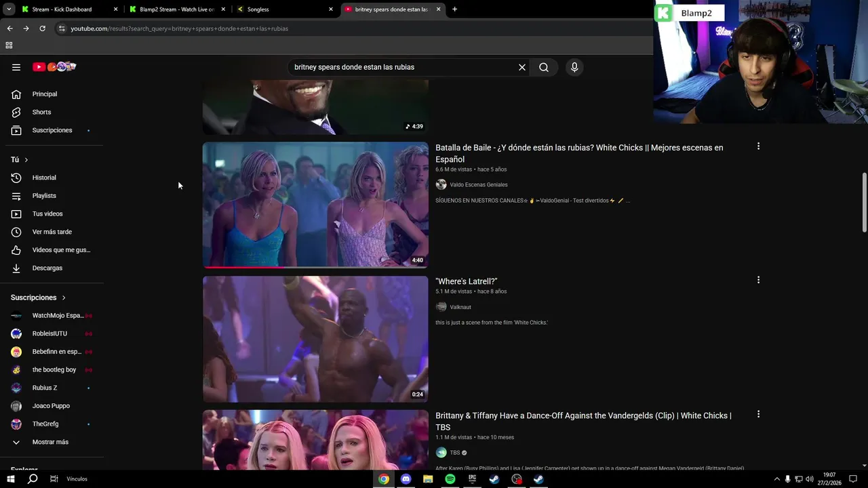
Task: Open Valknaut channel avatar
Action: pyautogui.click(x=441, y=307)
